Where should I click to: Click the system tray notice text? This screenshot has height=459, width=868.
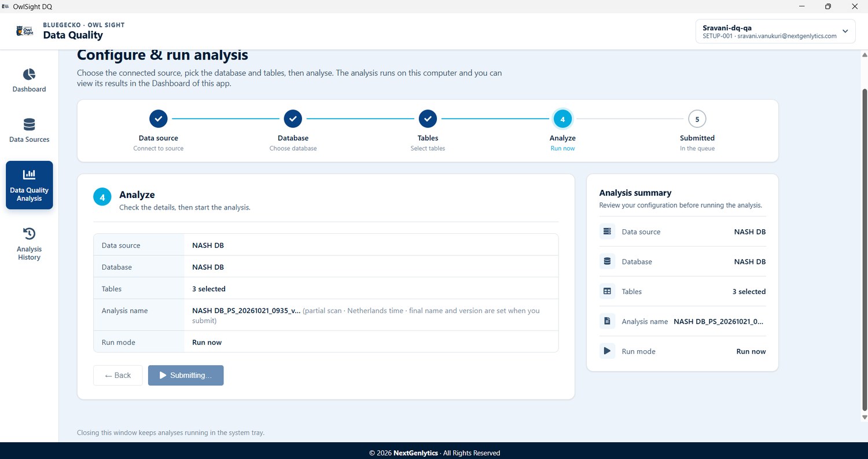click(171, 432)
